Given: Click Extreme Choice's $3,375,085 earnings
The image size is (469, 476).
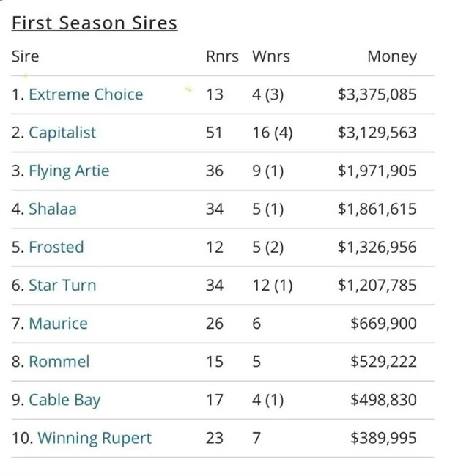Looking at the screenshot, I should pyautogui.click(x=377, y=94).
